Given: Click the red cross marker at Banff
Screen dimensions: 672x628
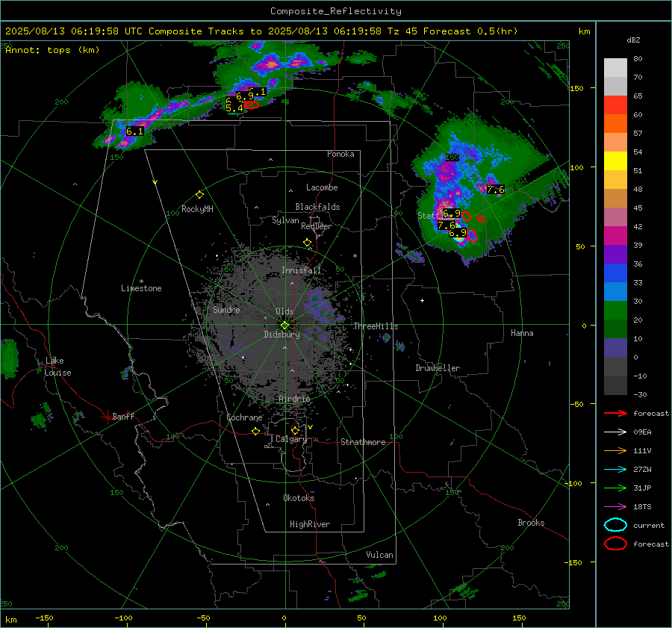Looking at the screenshot, I should (107, 416).
